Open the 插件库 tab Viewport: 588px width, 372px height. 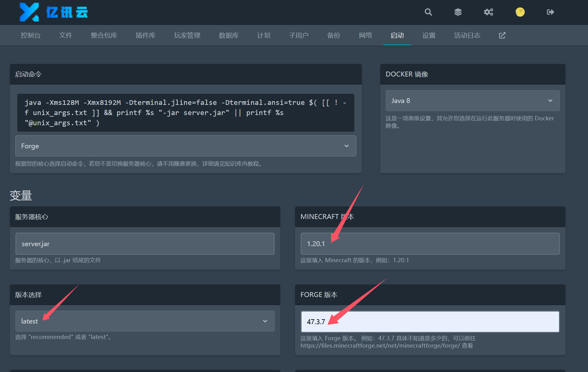[146, 35]
